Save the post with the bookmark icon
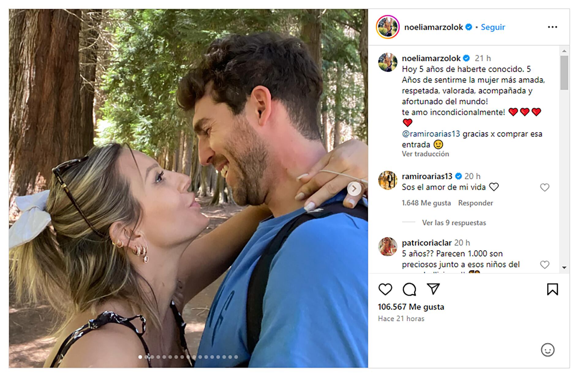The height and width of the screenshot is (378, 588). 552,289
